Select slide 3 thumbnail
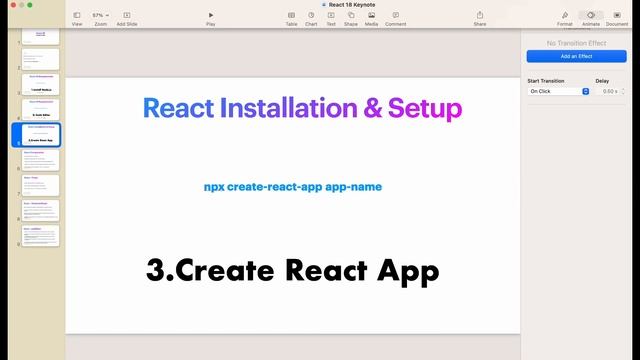The width and height of the screenshot is (640, 360). 40,84
